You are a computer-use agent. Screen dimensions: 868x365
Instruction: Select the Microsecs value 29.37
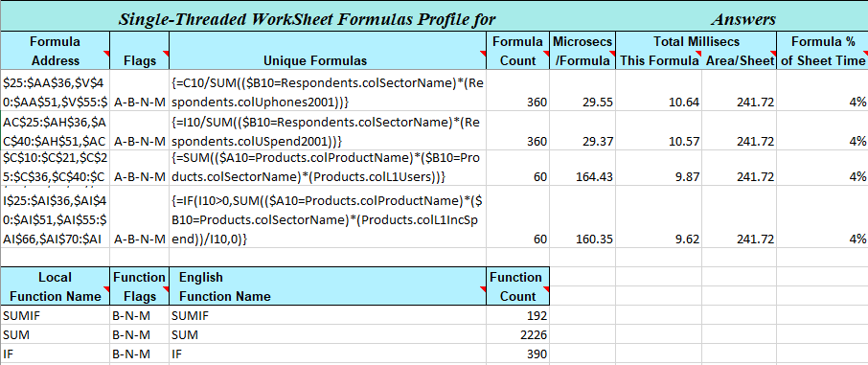pyautogui.click(x=597, y=141)
